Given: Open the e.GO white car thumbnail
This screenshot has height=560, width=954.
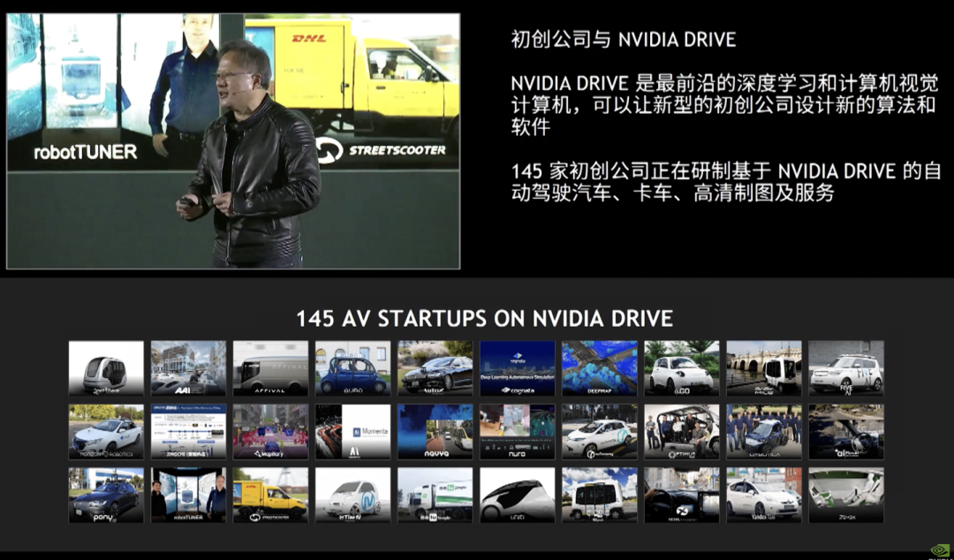Looking at the screenshot, I should click(682, 368).
